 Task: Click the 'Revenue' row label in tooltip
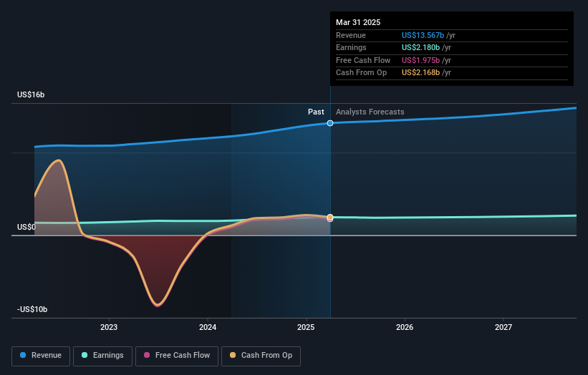351,35
